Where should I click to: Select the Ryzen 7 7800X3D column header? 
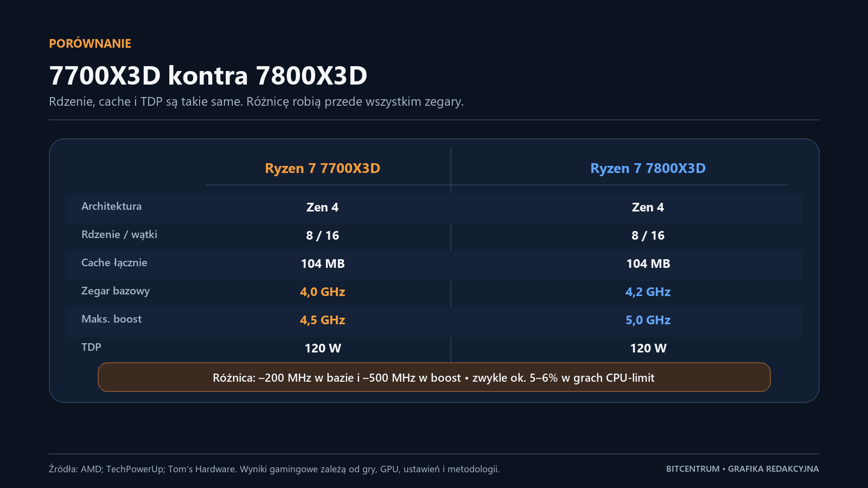pyautogui.click(x=648, y=168)
